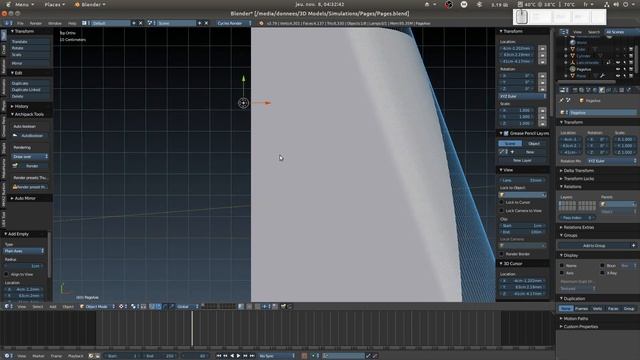Expand the Transform Locks panel
Image resolution: width=640 pixels, height=360 pixels.
[x=578, y=179]
